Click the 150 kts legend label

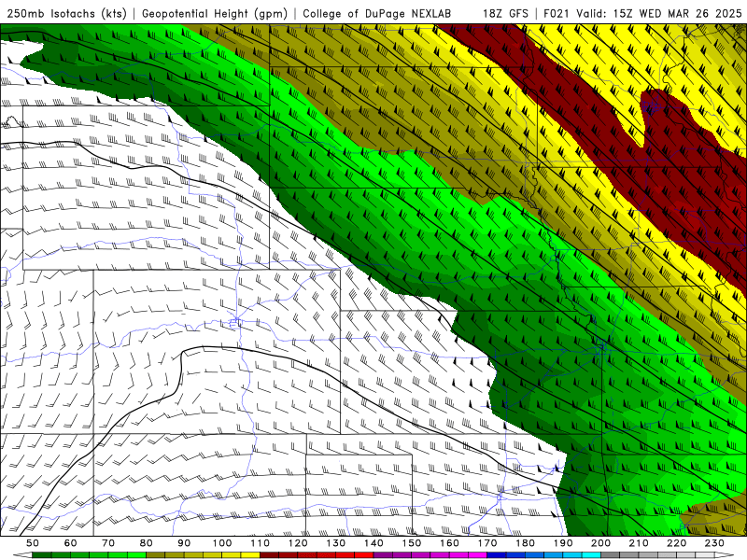(x=412, y=543)
